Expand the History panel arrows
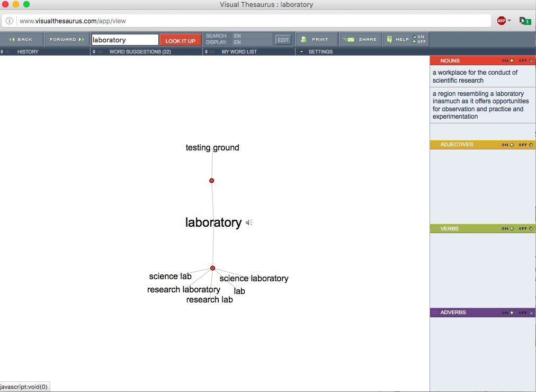The width and height of the screenshot is (536, 392). (2, 52)
